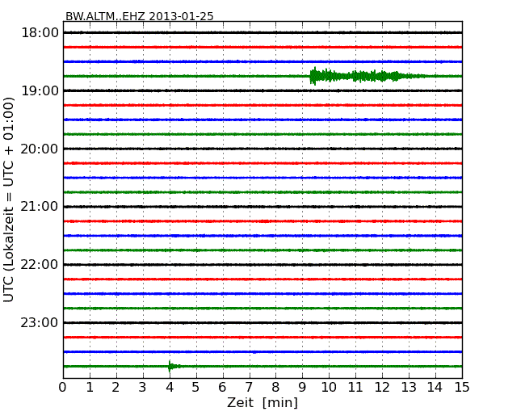Click x-axis tick label 15
The image size is (525, 420).
[x=462, y=388]
